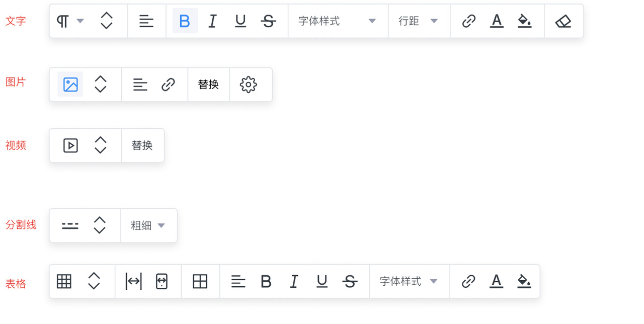The height and width of the screenshot is (324, 644).
Task: Toggle underline in the 文字 toolbar
Action: pyautogui.click(x=240, y=21)
